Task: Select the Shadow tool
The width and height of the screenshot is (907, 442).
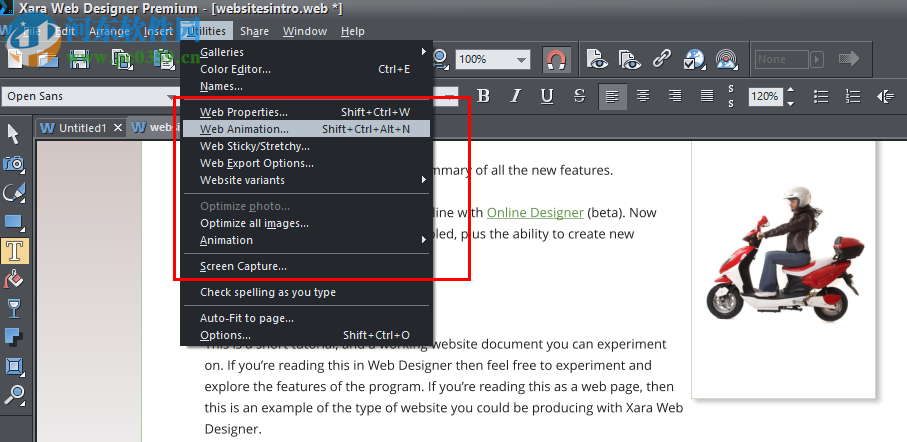Action: coord(13,337)
